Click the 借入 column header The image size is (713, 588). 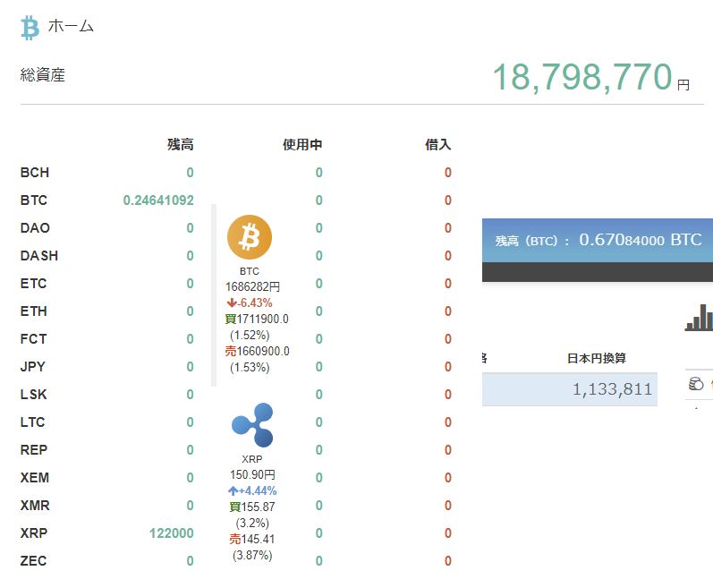coord(438,145)
